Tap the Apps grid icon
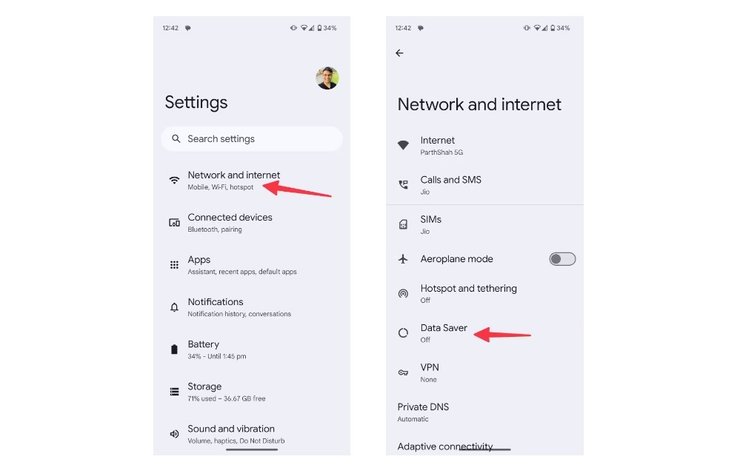 (174, 265)
